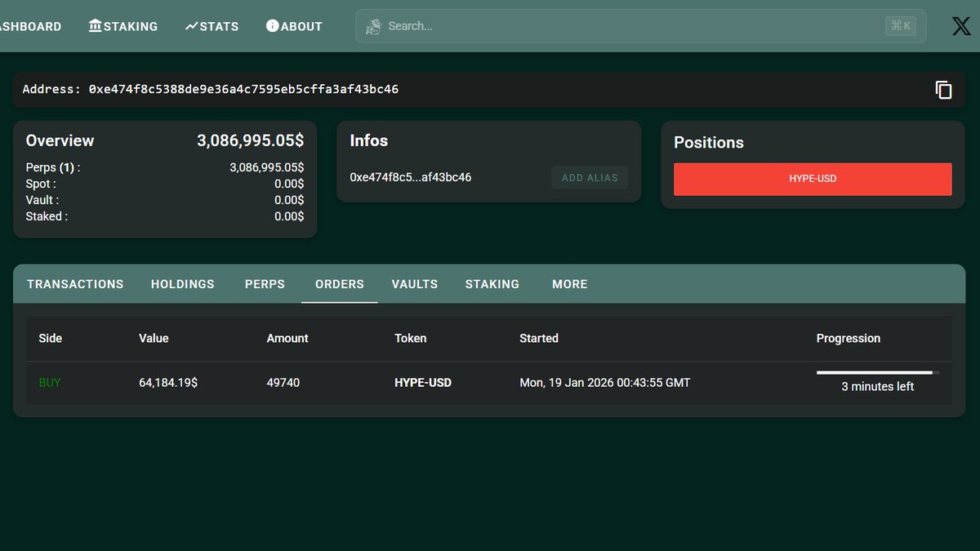
Task: Click the Perps (1) label
Action: [53, 167]
